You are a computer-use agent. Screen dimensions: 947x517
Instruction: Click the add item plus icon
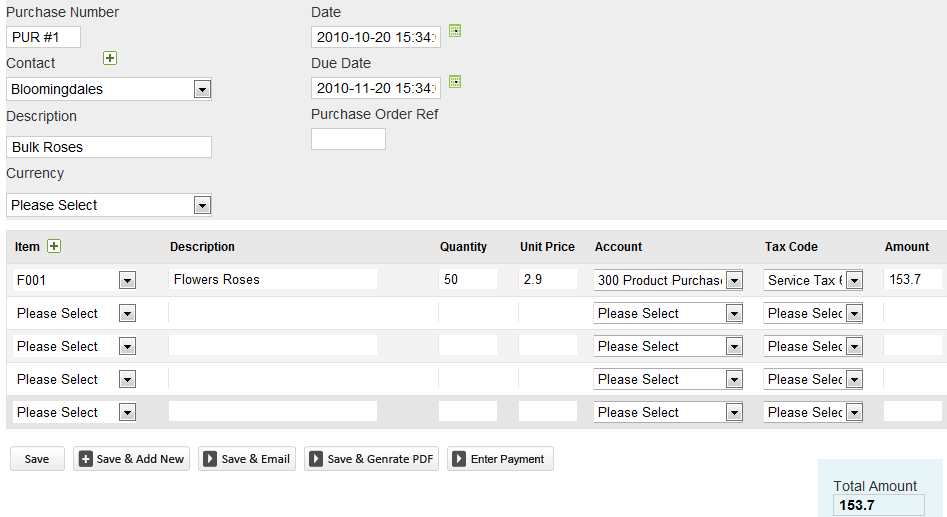coord(54,246)
